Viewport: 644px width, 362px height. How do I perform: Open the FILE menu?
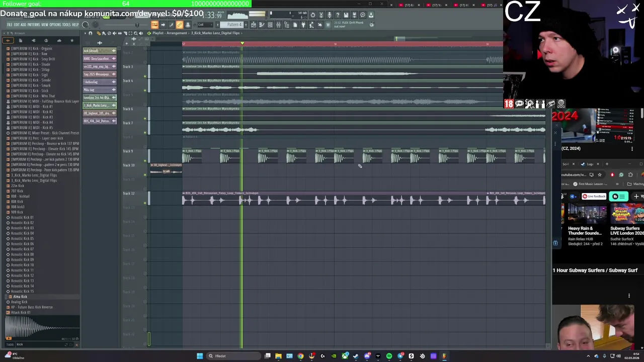click(x=10, y=25)
